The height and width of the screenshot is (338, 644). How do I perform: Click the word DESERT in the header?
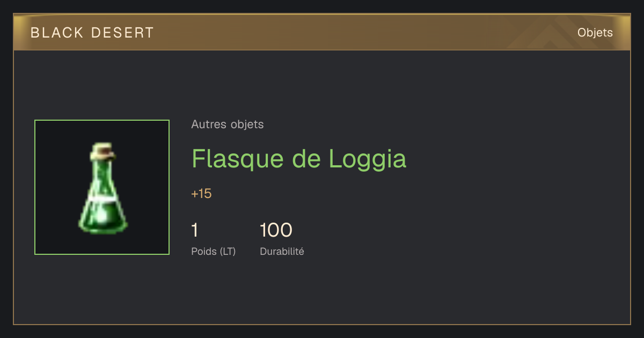point(122,33)
